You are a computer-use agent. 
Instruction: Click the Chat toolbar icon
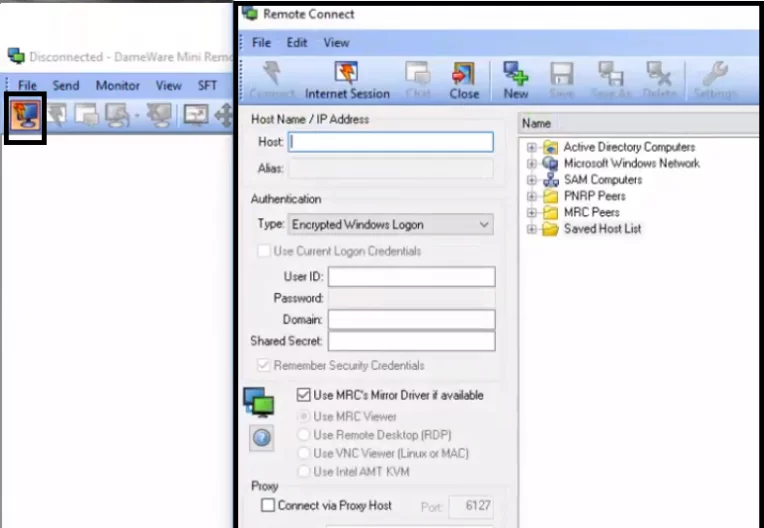coord(418,80)
